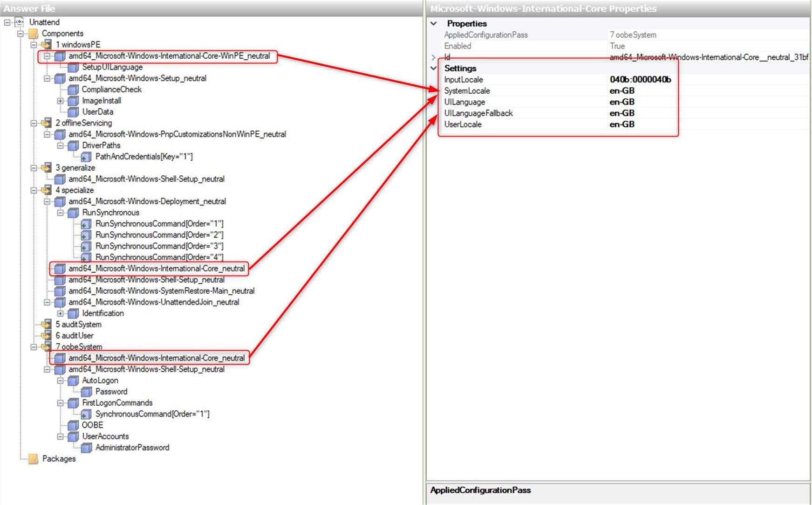The image size is (812, 505).
Task: Collapse the FirstLogonCommands node
Action: (x=60, y=403)
